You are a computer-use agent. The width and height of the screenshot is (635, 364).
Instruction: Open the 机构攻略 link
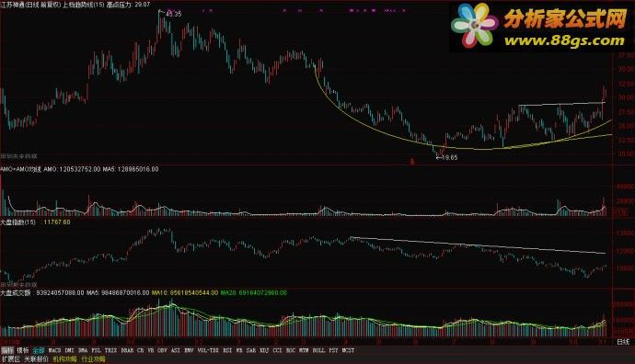coord(64,359)
